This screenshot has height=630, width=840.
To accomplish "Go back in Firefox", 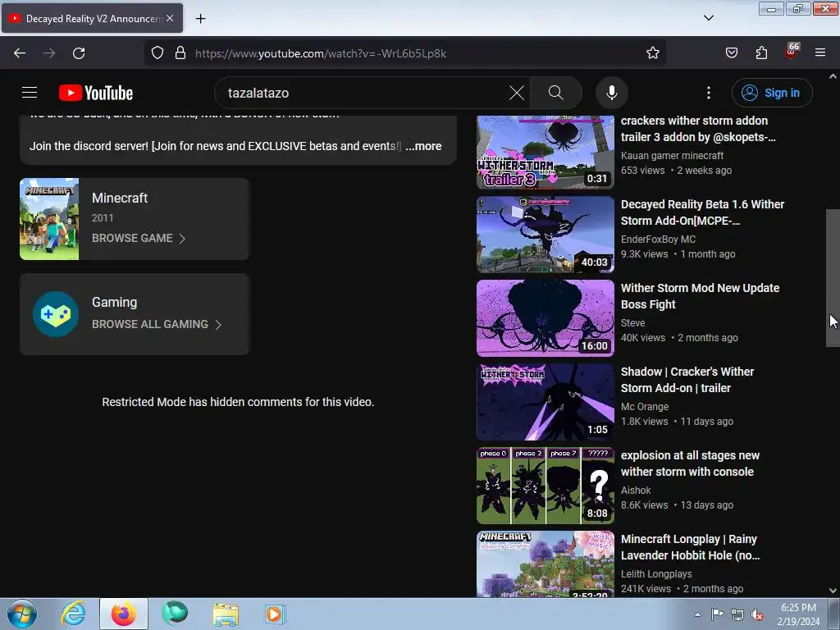I will (x=20, y=53).
